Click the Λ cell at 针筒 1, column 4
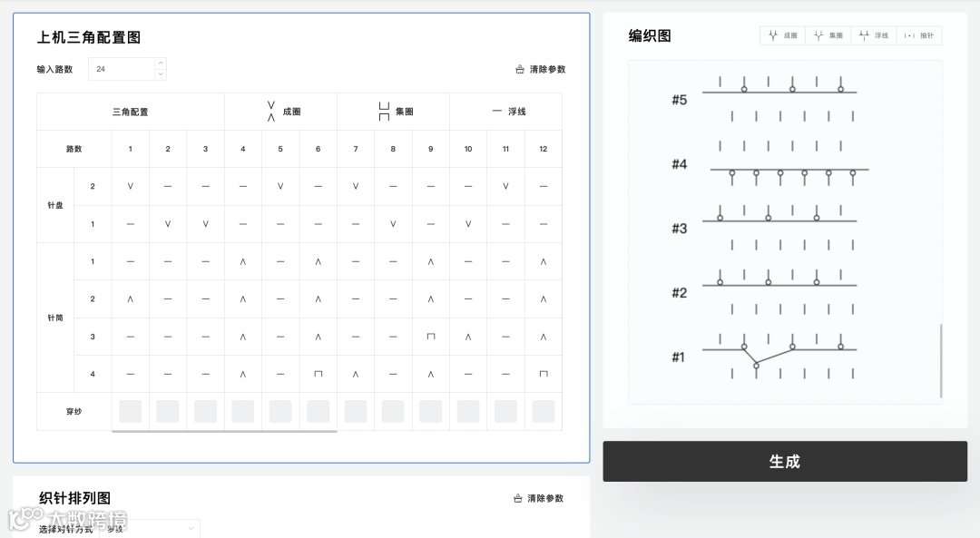The image size is (980, 538). pos(243,261)
